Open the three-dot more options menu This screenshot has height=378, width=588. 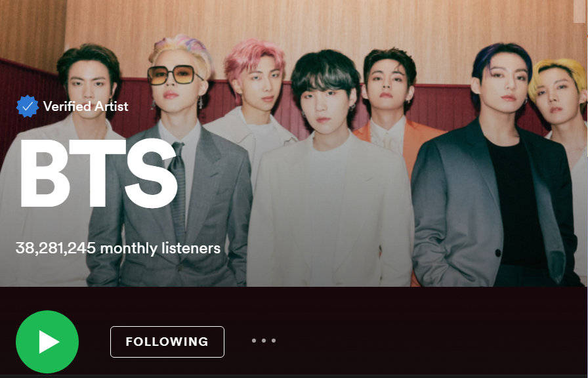tap(264, 341)
